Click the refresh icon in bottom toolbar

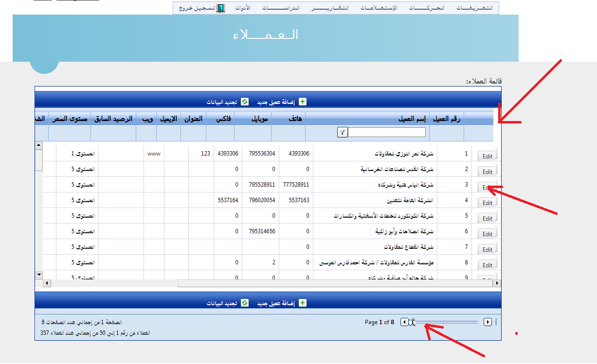(x=244, y=303)
